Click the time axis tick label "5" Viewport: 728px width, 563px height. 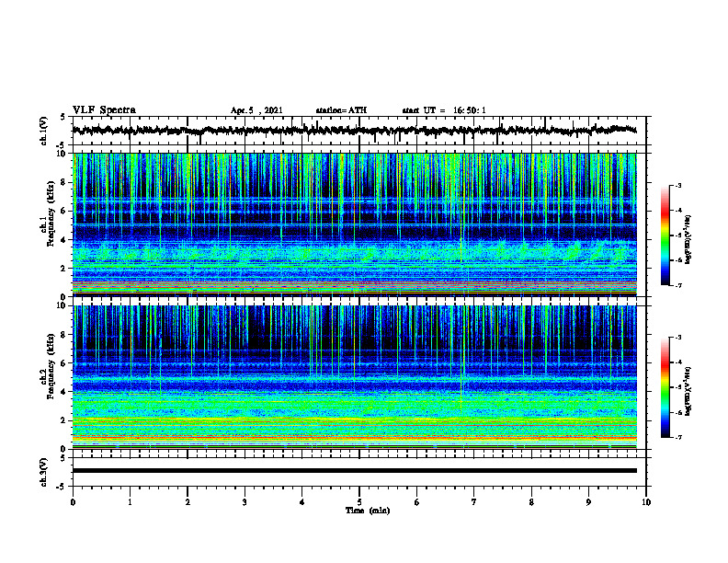point(359,502)
